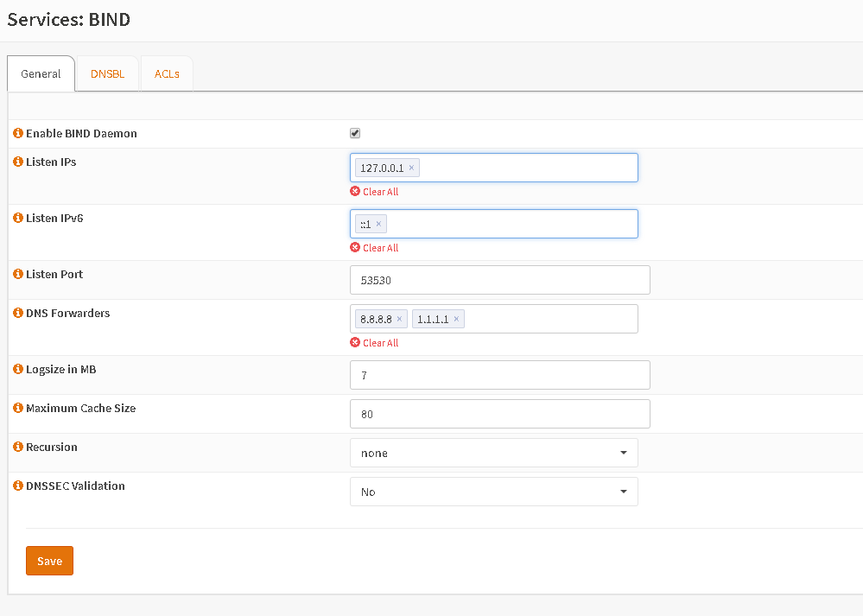
Task: Clear All entries under DNS Forwarders
Action: [x=379, y=343]
